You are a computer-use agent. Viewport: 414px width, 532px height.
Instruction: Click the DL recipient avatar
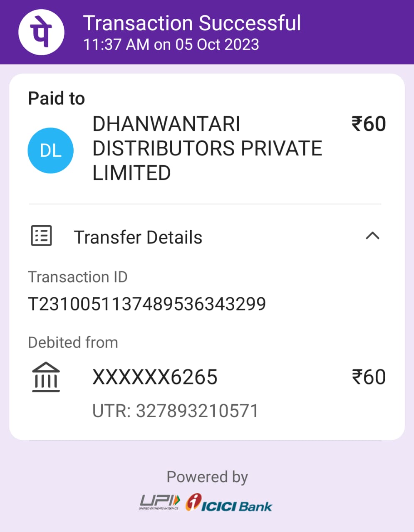51,150
